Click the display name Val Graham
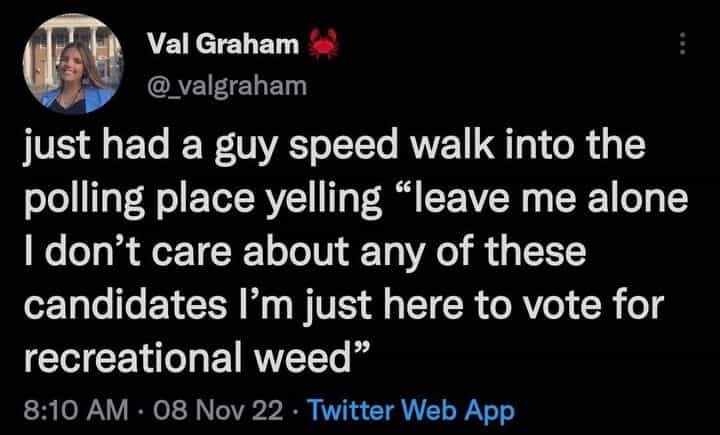720x435 pixels. tap(222, 44)
